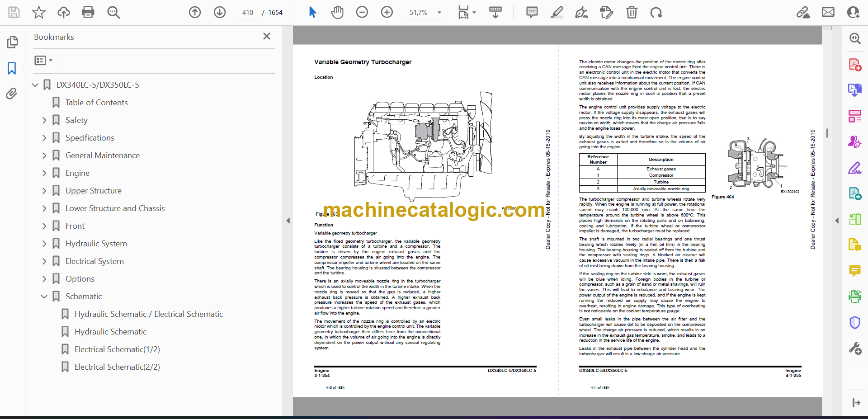Open the Find text magnifier
The image size is (868, 419).
point(113,12)
